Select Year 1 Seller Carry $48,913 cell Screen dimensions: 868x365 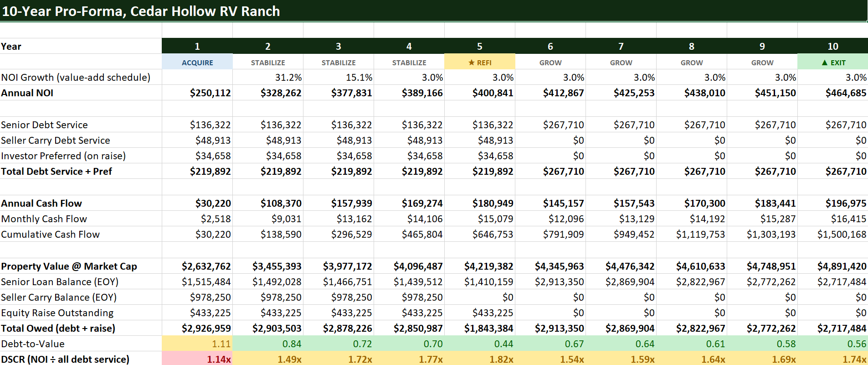point(197,141)
